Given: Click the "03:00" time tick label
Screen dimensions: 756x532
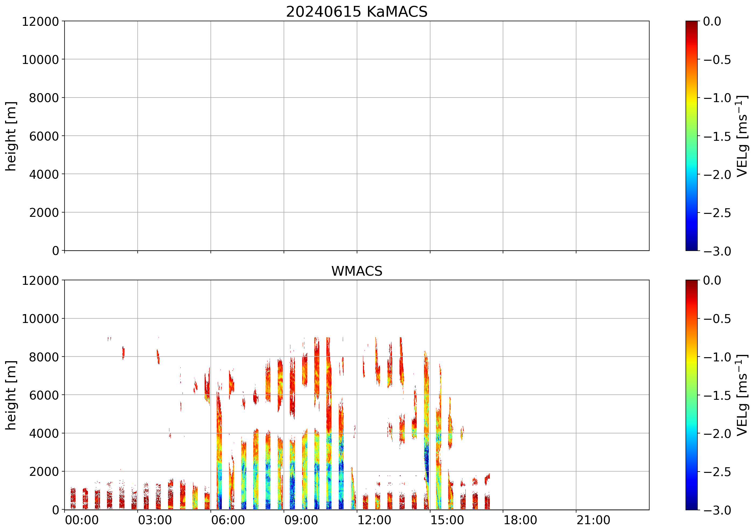Looking at the screenshot, I should click(155, 520).
